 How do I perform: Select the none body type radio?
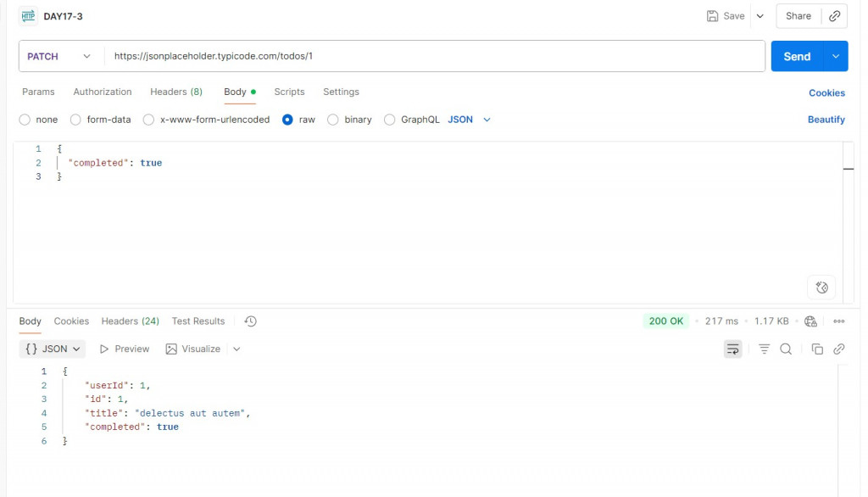tap(25, 120)
